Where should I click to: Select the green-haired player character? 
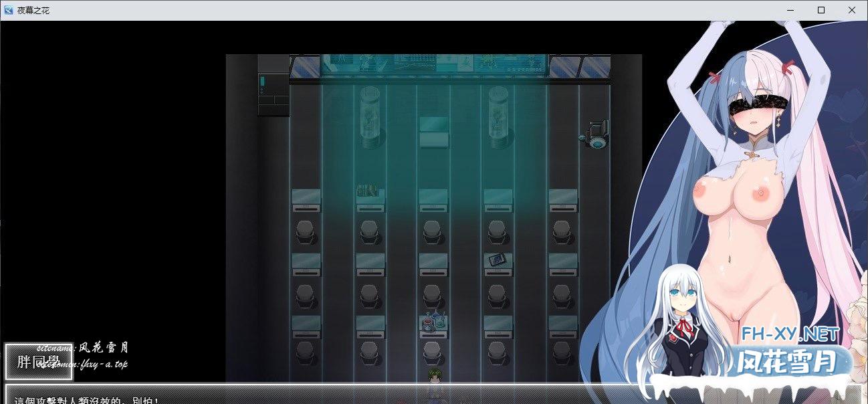[433, 378]
